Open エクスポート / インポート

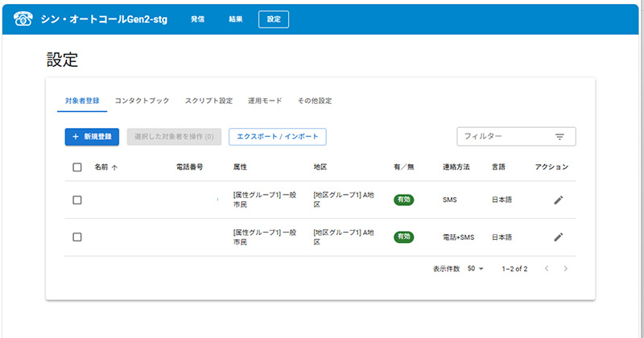tap(278, 137)
